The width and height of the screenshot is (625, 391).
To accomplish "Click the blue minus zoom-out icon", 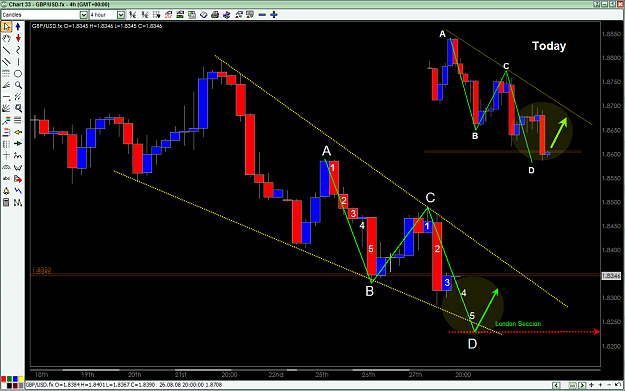I will [x=262, y=15].
